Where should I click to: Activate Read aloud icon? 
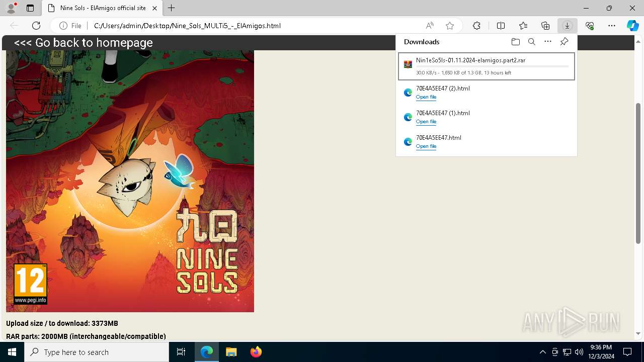pos(430,26)
